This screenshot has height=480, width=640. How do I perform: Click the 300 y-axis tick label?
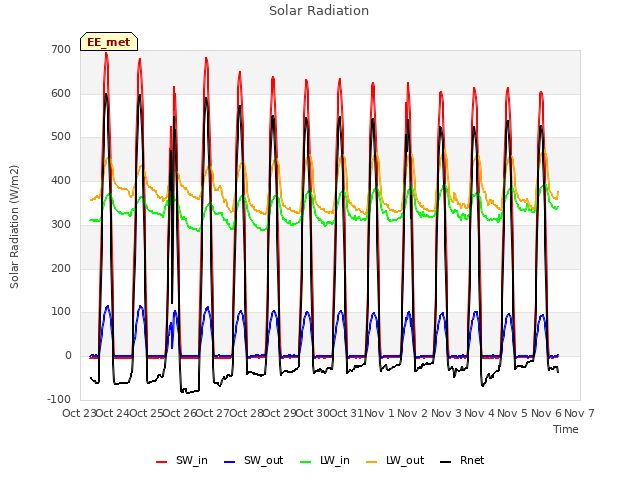(x=61, y=224)
